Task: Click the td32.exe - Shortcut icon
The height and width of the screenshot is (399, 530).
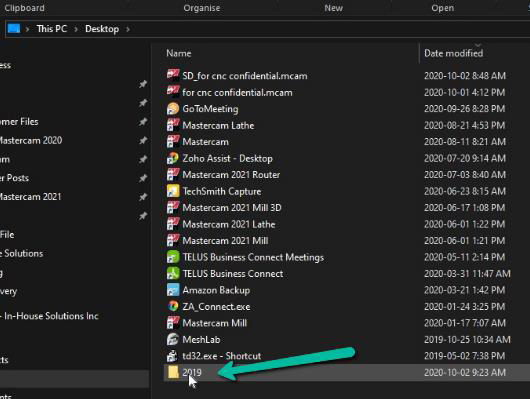Action: click(x=173, y=356)
